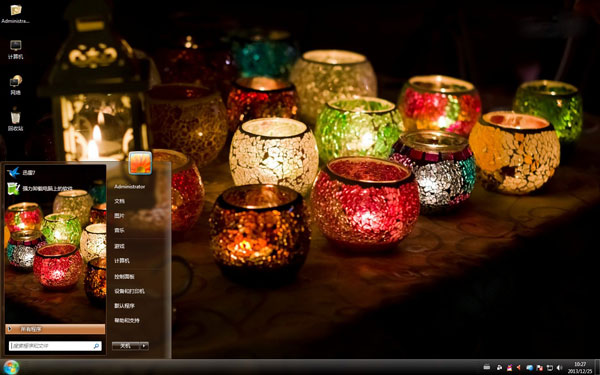The height and width of the screenshot is (375, 600).
Task: Click the user account flower picture
Action: (x=140, y=163)
